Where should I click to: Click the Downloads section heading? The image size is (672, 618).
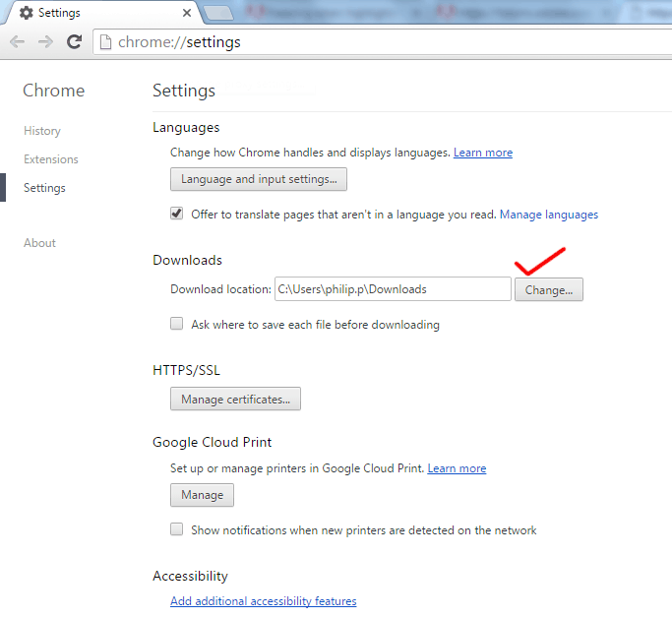point(187,260)
